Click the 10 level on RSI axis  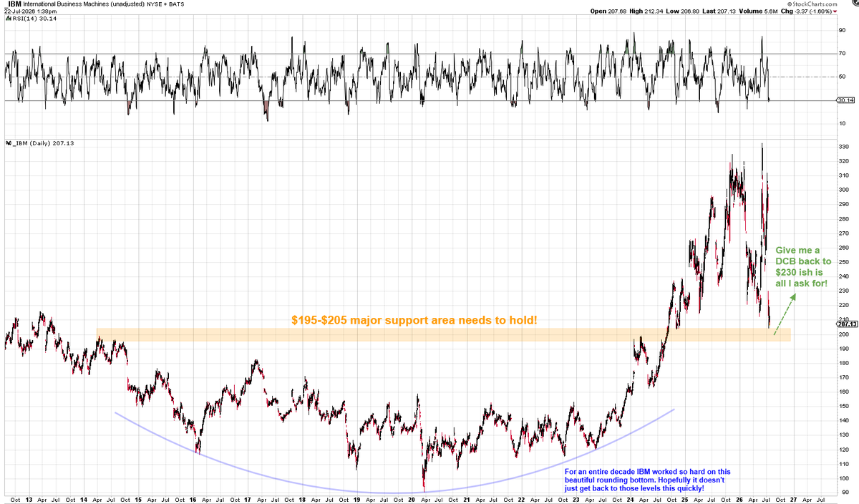[x=842, y=124]
